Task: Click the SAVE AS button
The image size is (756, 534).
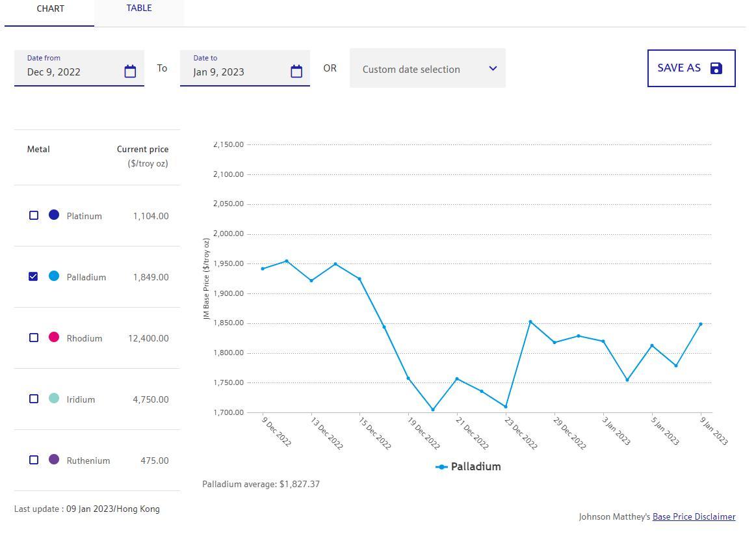Action: [x=691, y=68]
